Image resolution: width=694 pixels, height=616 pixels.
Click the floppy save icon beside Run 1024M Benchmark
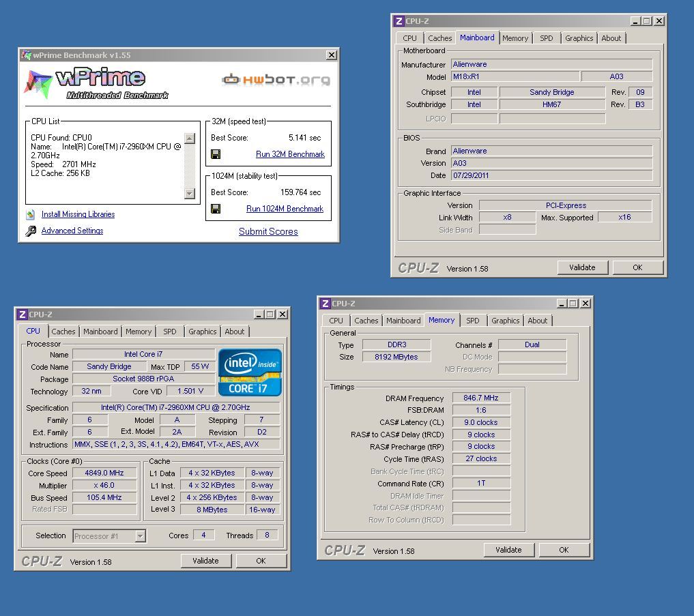click(216, 209)
